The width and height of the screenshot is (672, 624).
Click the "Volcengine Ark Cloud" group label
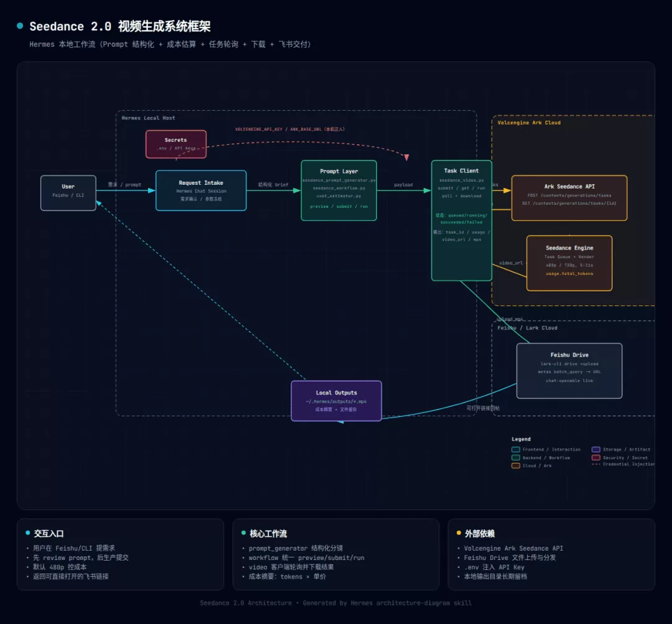[529, 123]
